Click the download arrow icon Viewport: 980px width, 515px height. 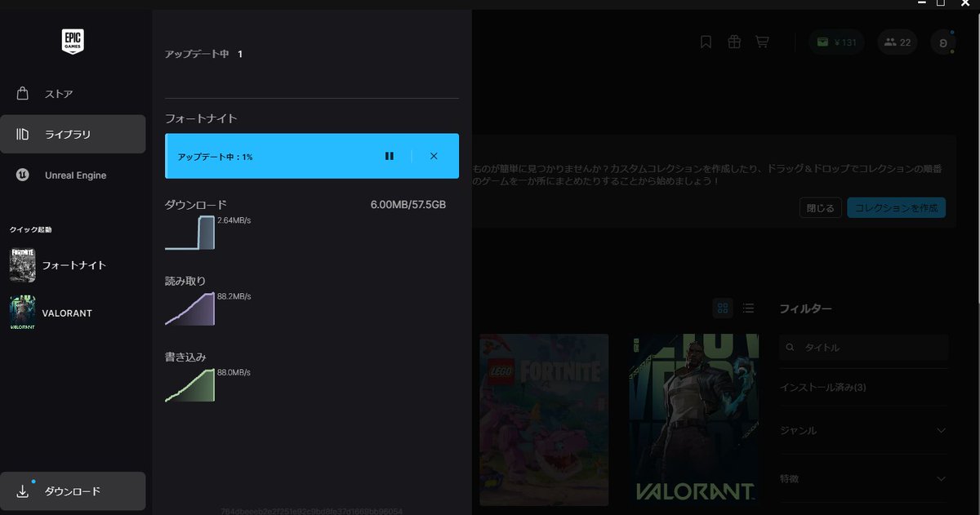(x=23, y=491)
